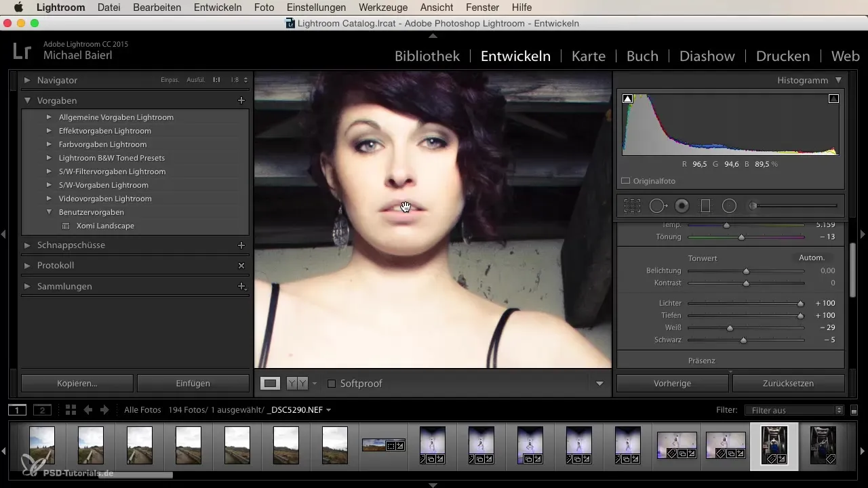Collapse the Vorgaben panel

point(28,100)
